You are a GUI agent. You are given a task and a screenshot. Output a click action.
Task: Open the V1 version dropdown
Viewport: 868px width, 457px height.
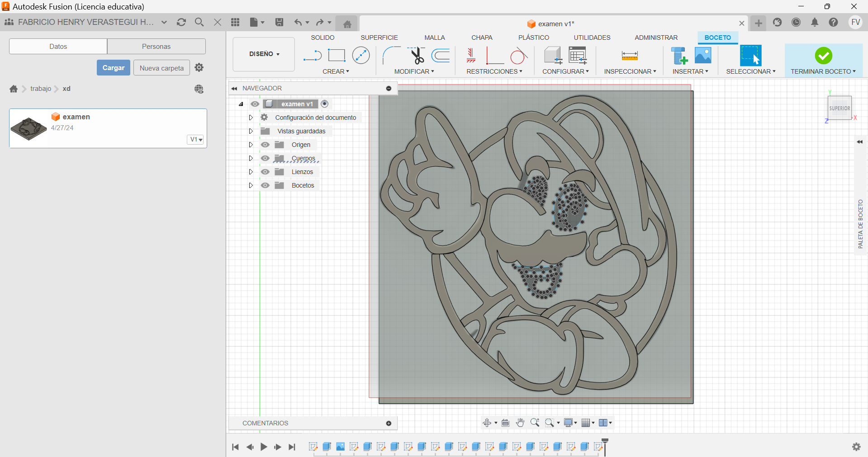[196, 139]
